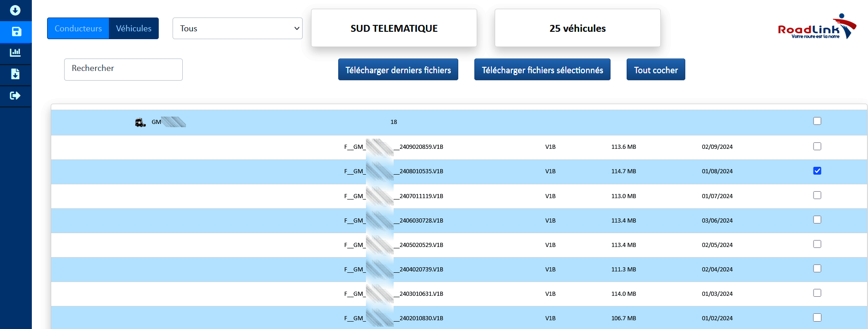Screen dimensions: 868x329
Task: Check the box for file dated 01/02/2024
Action: 817,317
